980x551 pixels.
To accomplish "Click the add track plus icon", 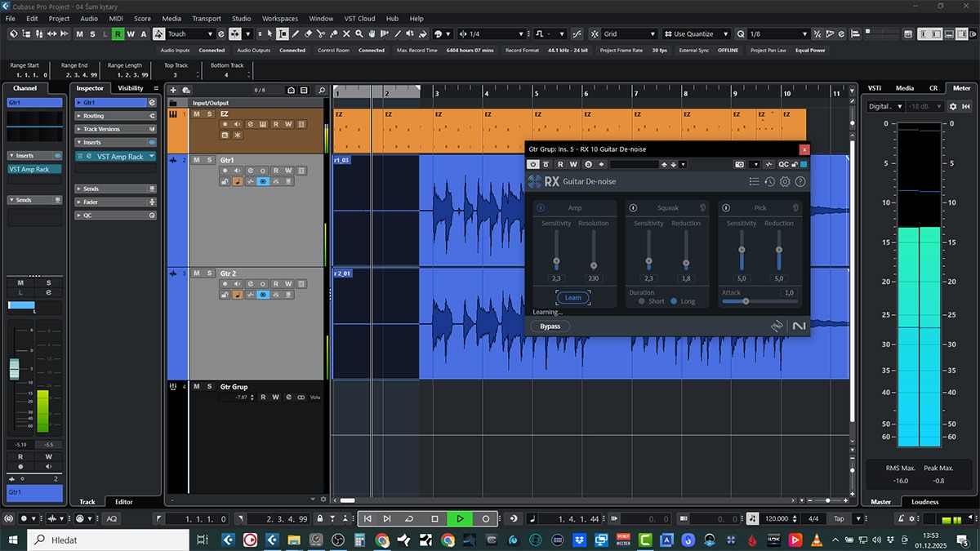I will (173, 90).
